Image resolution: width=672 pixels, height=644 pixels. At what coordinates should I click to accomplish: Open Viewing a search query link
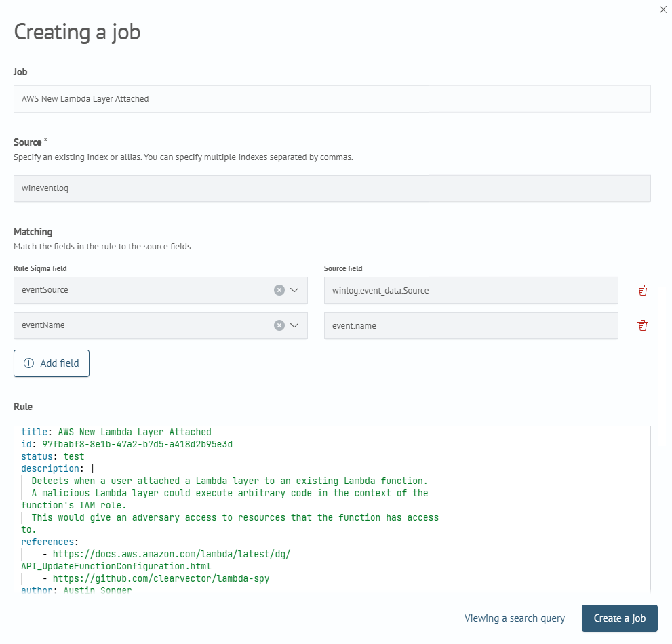click(514, 618)
